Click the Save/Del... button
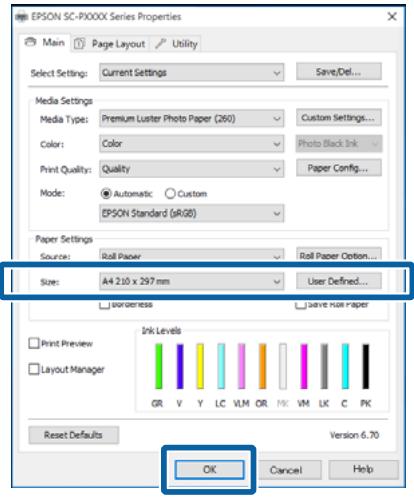The width and height of the screenshot is (414, 498). (x=339, y=72)
